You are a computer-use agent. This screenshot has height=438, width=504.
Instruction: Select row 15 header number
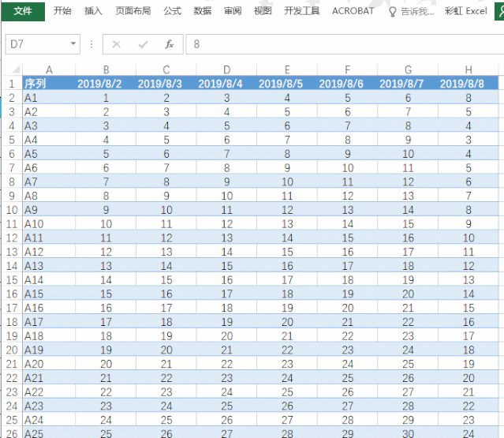12,280
